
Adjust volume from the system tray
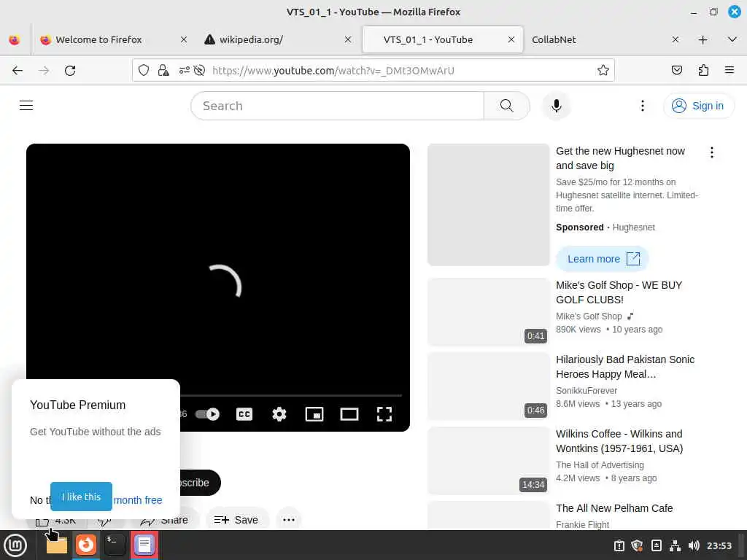tap(694, 545)
